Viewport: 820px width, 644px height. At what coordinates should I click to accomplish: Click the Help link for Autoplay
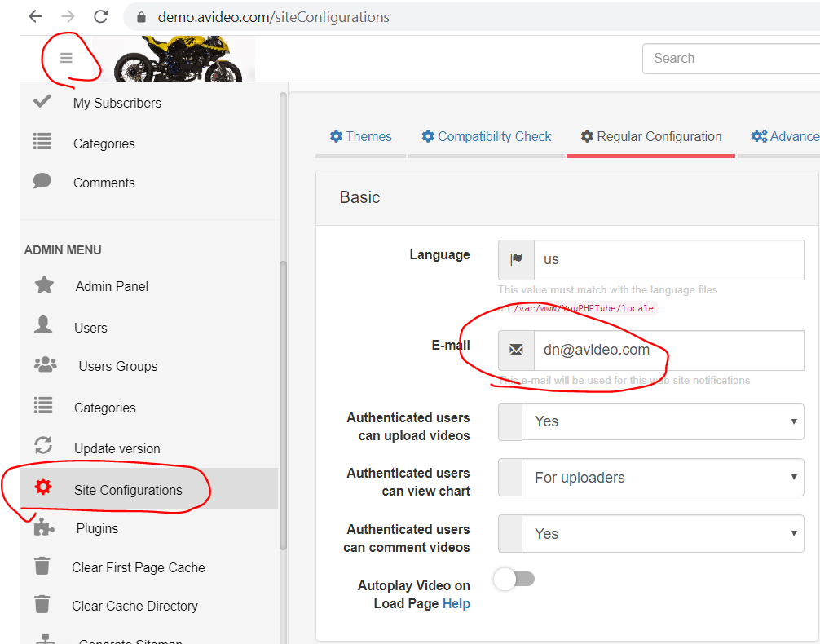pyautogui.click(x=456, y=604)
